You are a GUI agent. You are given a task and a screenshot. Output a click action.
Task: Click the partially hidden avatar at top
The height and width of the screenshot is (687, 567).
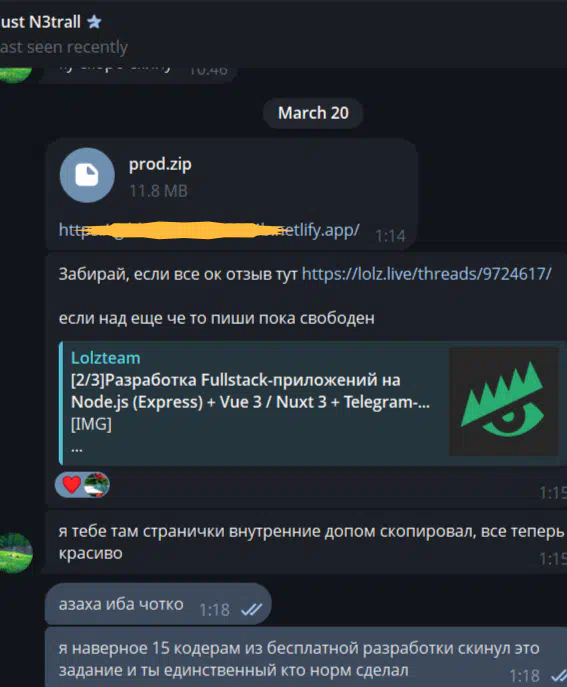click(x=14, y=74)
